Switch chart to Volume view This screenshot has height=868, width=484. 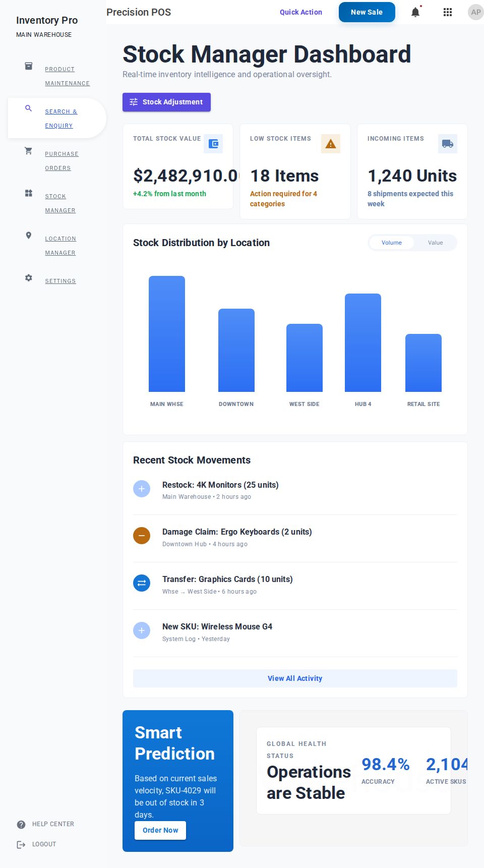click(392, 243)
